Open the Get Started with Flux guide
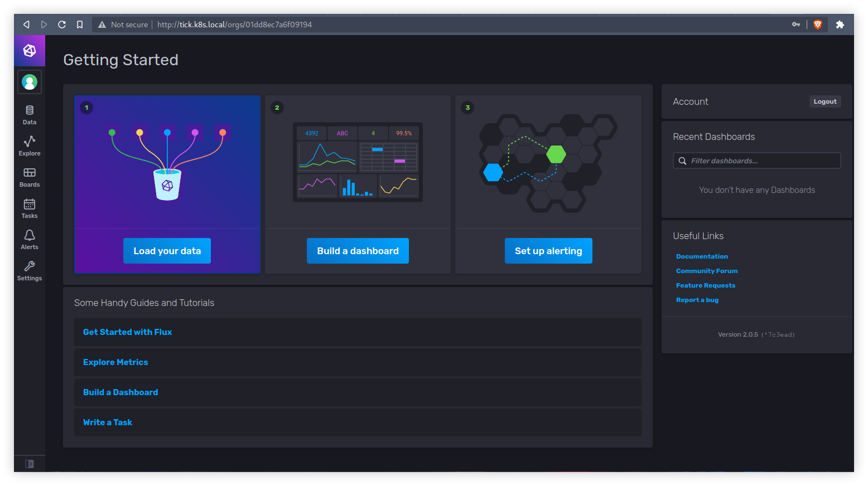This screenshot has height=486, width=868. 128,332
